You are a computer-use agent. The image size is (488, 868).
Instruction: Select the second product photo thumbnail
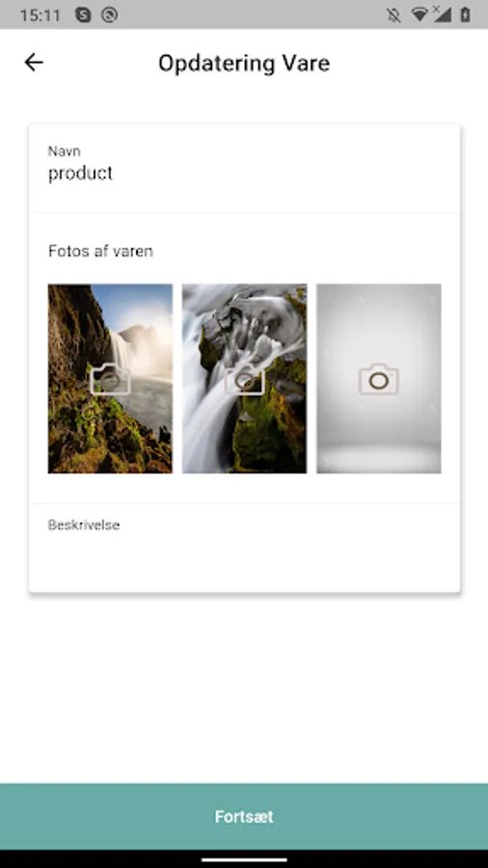point(245,379)
